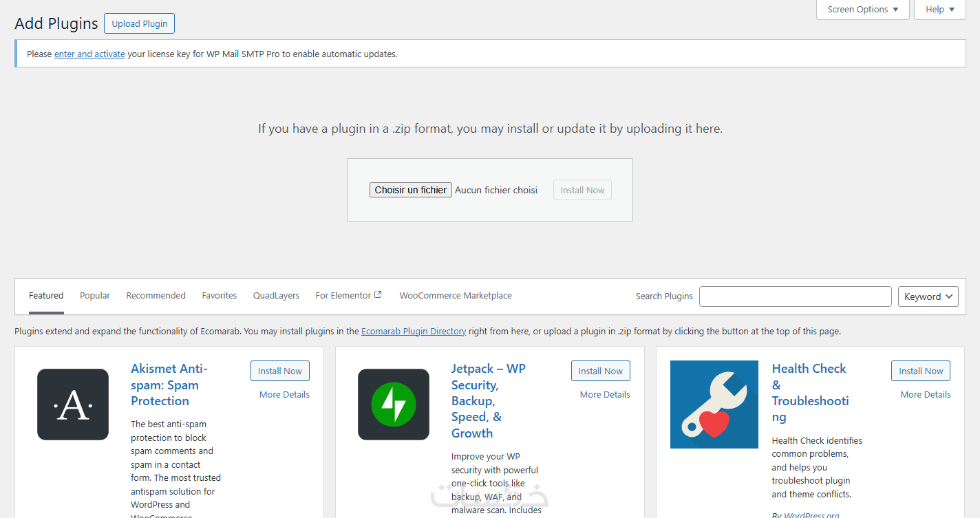View More Details for Jetpack
This screenshot has width=980, height=518.
pos(605,394)
